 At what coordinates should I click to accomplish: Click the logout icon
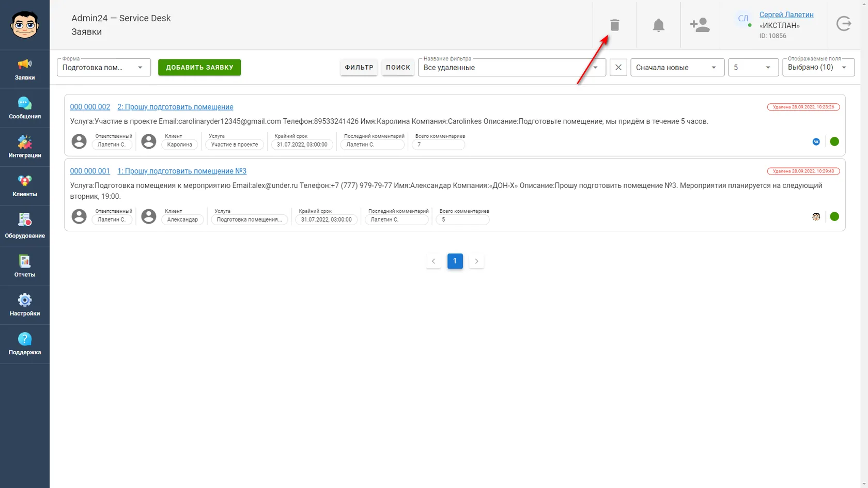point(844,24)
